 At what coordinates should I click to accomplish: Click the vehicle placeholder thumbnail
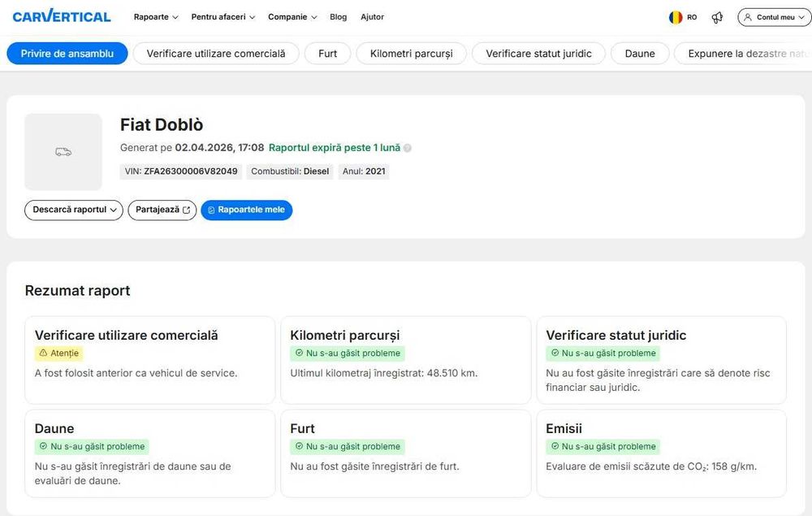pos(63,152)
